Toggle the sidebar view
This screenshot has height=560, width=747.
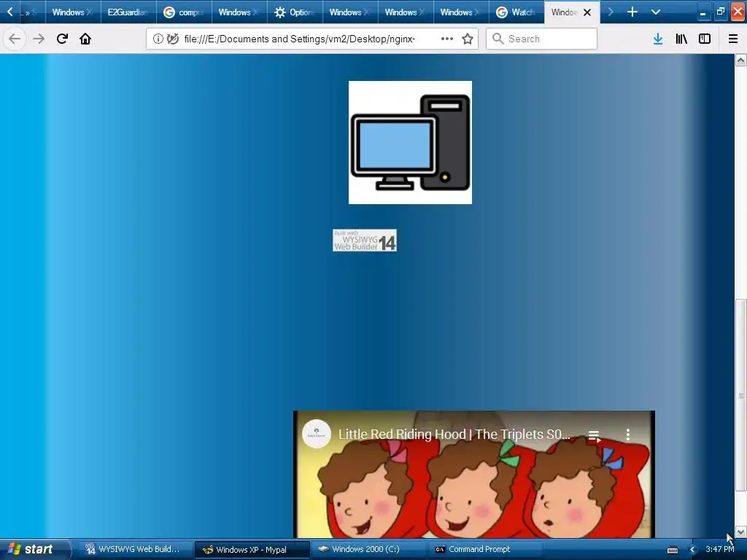coord(705,39)
